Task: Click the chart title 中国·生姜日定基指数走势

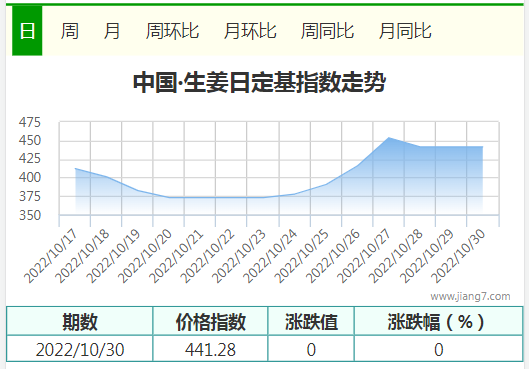Action: click(259, 82)
